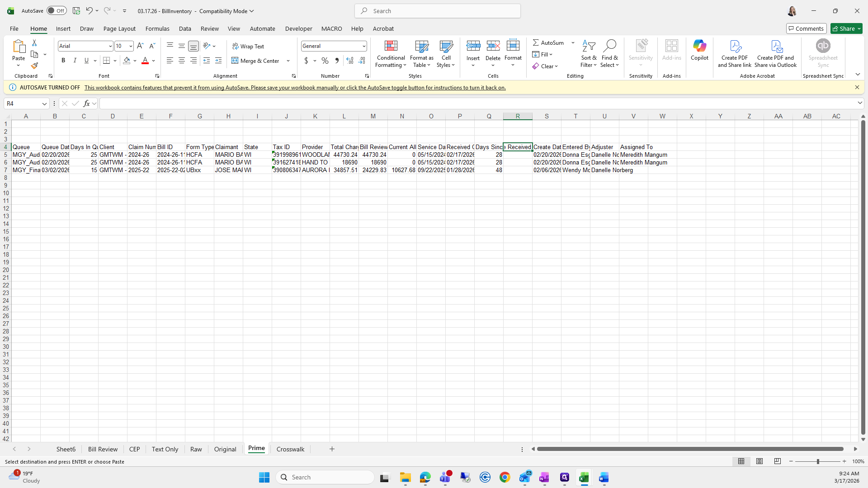
Task: Toggle Wrap Text for selected cell
Action: click(248, 46)
